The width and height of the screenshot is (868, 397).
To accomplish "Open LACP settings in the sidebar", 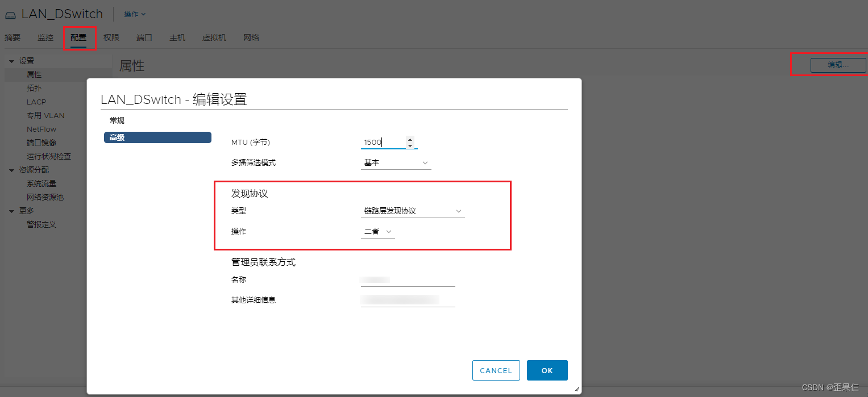I will [36, 102].
